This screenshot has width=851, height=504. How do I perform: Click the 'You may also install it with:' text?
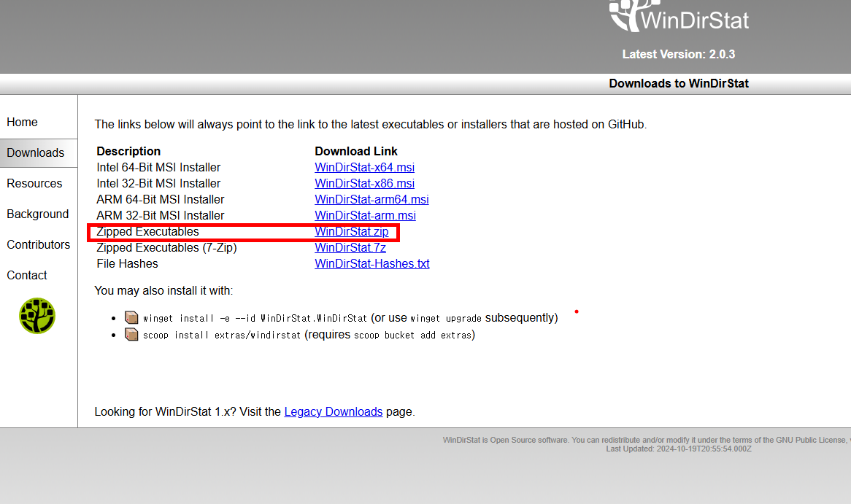(x=163, y=291)
